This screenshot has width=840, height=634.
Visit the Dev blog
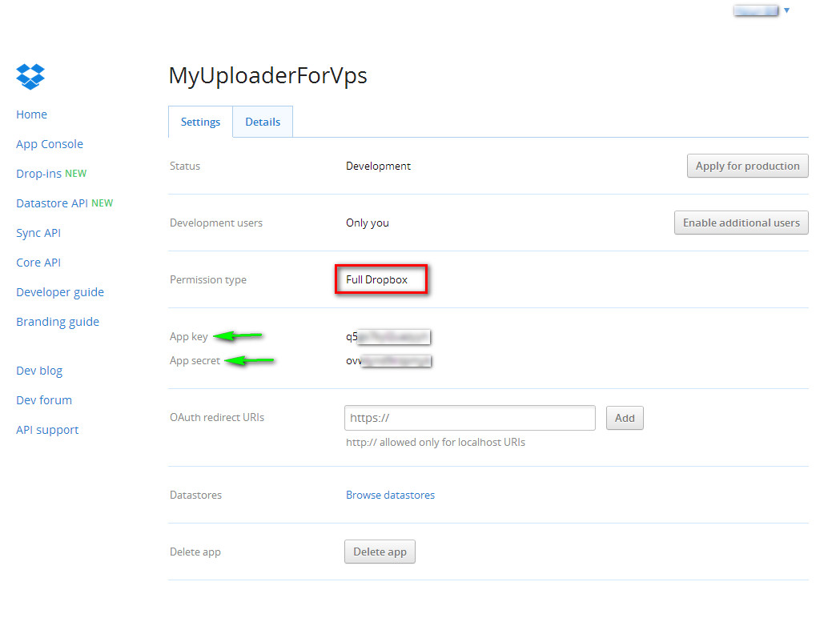click(x=39, y=371)
